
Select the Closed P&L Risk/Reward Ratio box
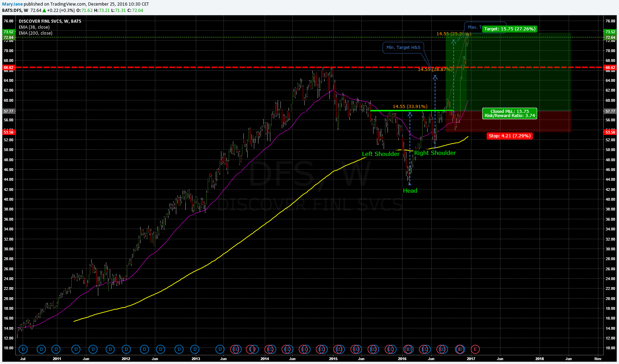[x=510, y=114]
